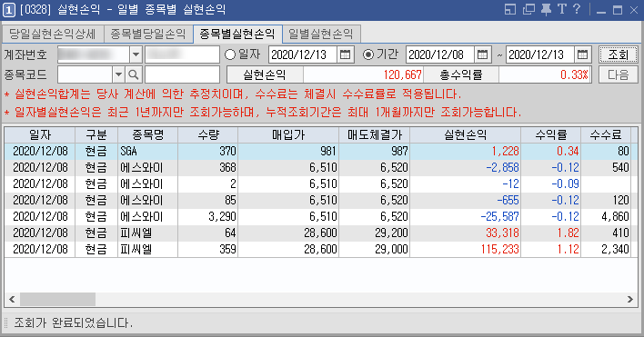Click the 3,290 quantity cell

pyautogui.click(x=208, y=216)
